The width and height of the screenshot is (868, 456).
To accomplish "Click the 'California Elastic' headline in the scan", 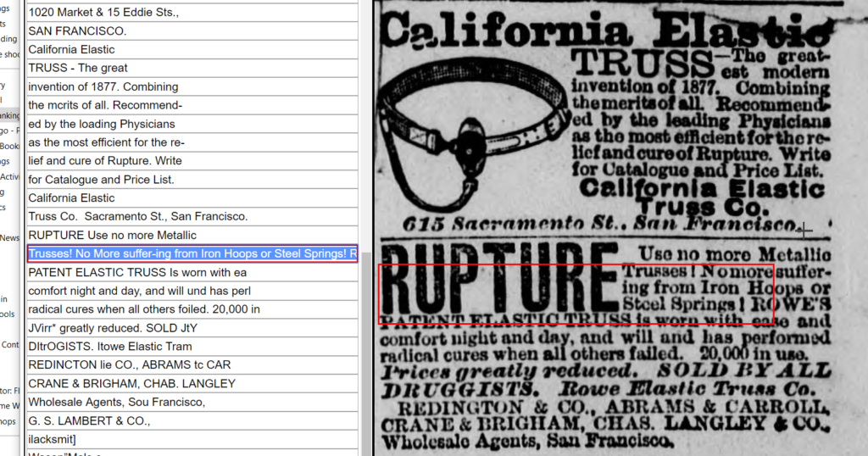I will coord(607,30).
